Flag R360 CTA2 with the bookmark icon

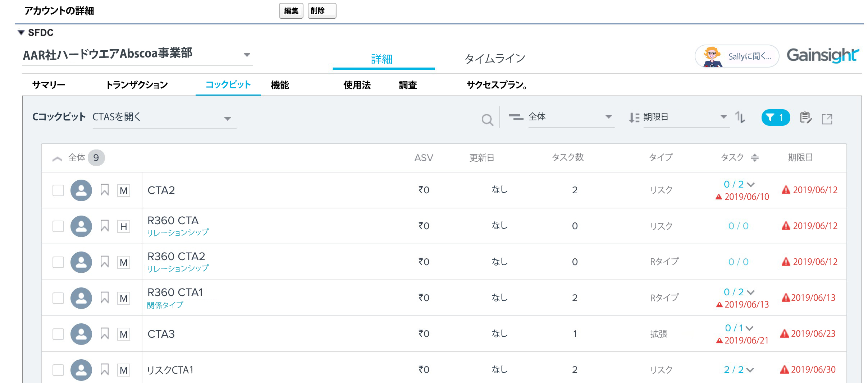105,262
